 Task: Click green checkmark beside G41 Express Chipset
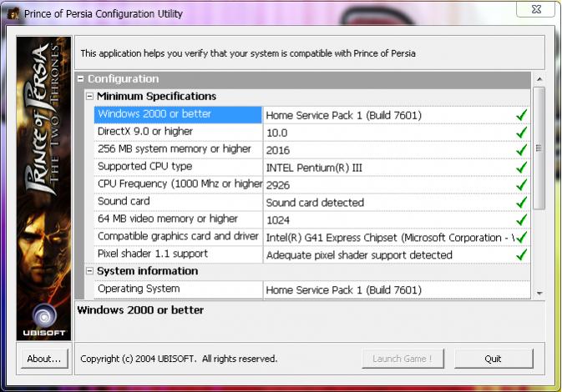(x=522, y=237)
